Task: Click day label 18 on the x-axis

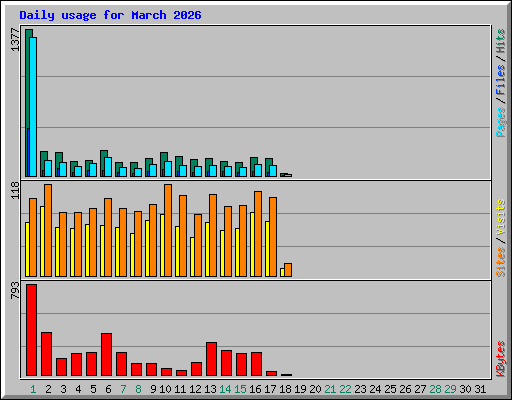Action: pos(285,389)
